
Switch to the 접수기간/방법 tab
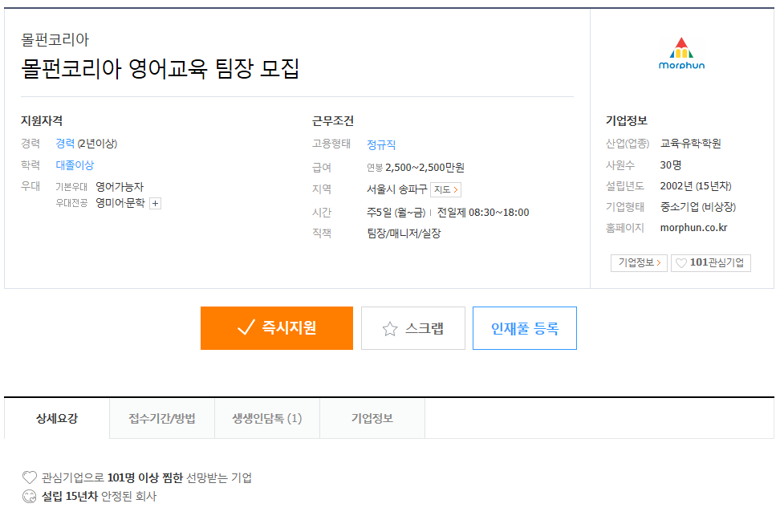[162, 419]
